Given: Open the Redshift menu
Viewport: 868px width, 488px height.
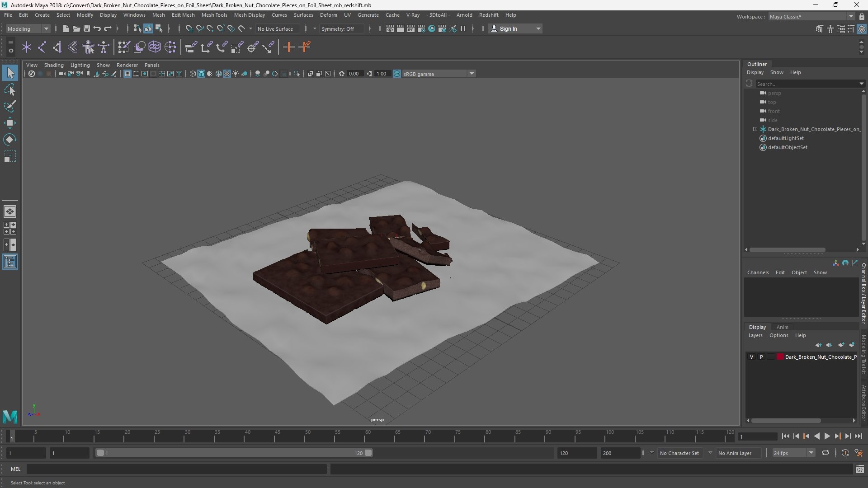Looking at the screenshot, I should [x=489, y=15].
